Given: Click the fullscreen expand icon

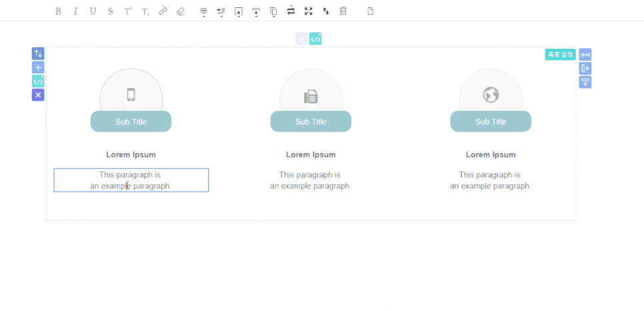Looking at the screenshot, I should [x=308, y=11].
